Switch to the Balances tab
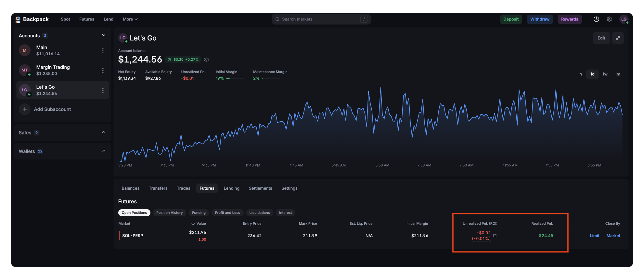The width and height of the screenshot is (644, 280). [131, 188]
